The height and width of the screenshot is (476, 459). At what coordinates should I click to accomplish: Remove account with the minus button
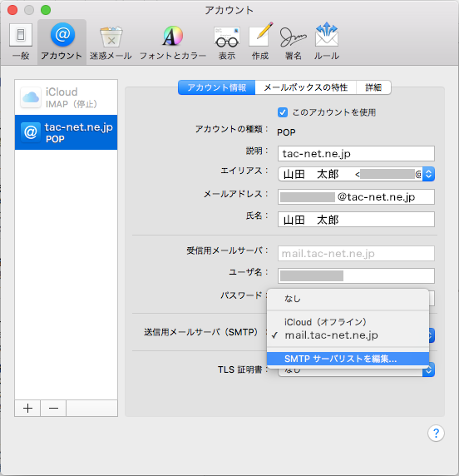point(53,409)
